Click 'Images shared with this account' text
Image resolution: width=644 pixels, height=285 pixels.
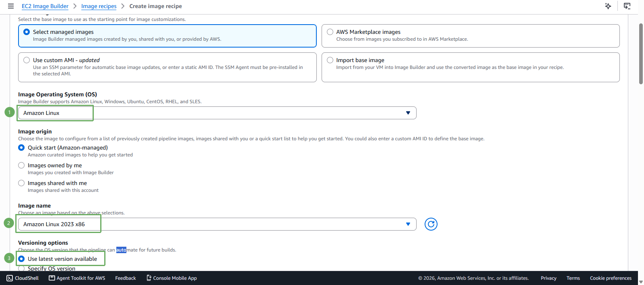click(x=63, y=190)
